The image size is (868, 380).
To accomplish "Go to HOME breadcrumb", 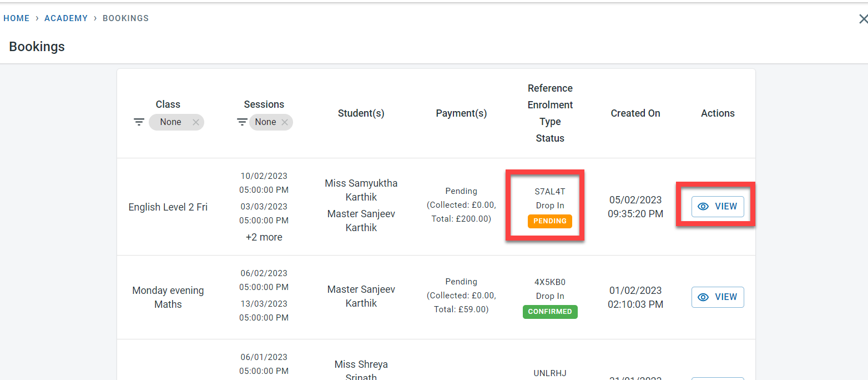I will (16, 18).
